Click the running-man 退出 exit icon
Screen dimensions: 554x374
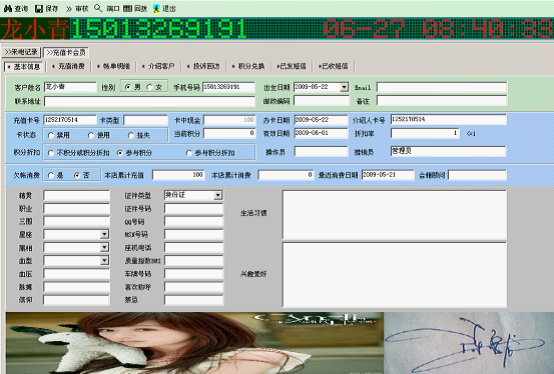[156, 9]
